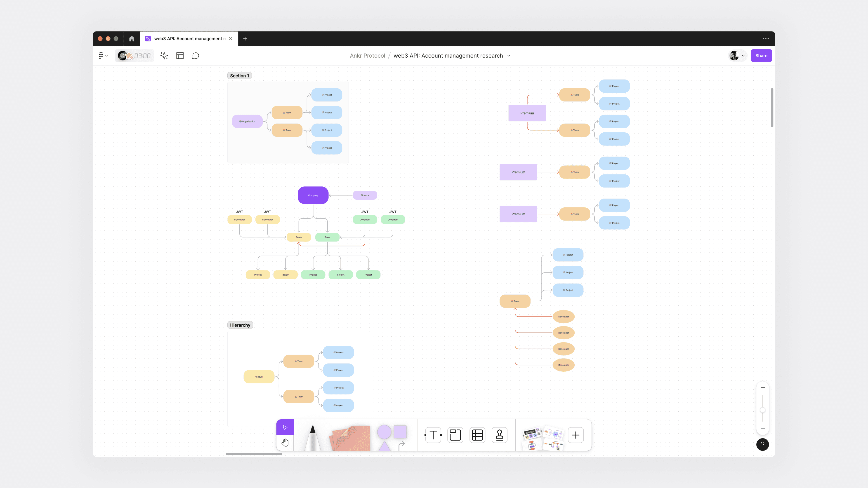Screen dimensions: 868x488
Task: Select the Section tool
Action: tap(455, 435)
